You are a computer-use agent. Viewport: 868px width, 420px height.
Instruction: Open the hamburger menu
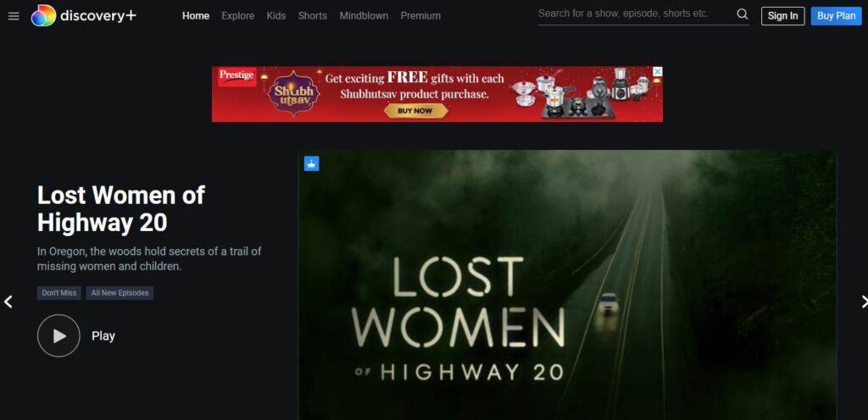point(14,16)
